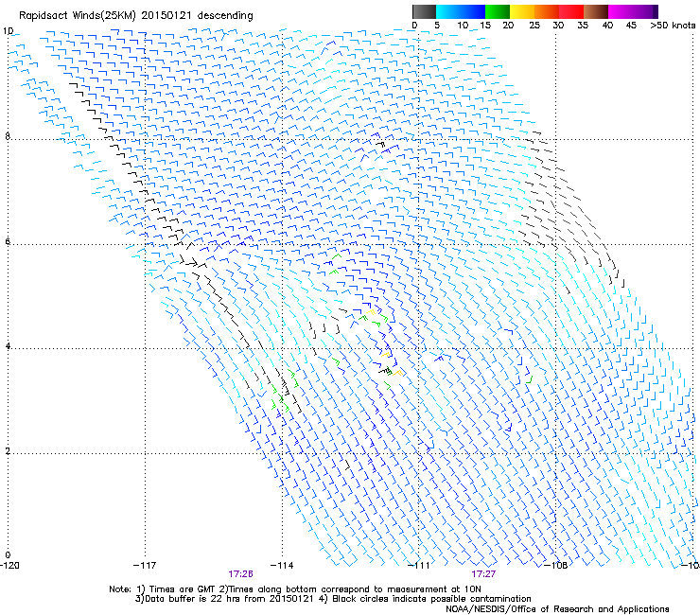This screenshot has height=615, width=700.
Task: Click the purple '17:27' time label
Action: tap(483, 574)
